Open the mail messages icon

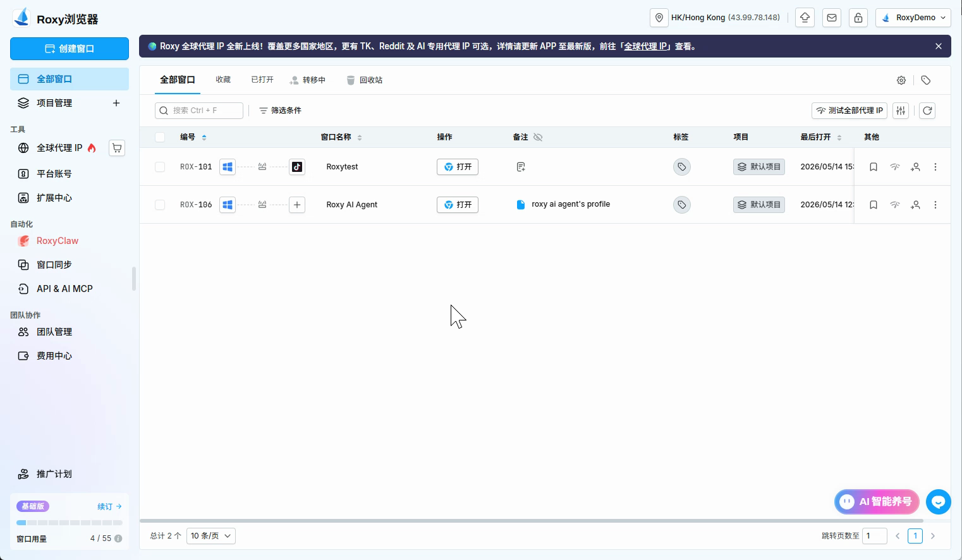click(x=832, y=18)
